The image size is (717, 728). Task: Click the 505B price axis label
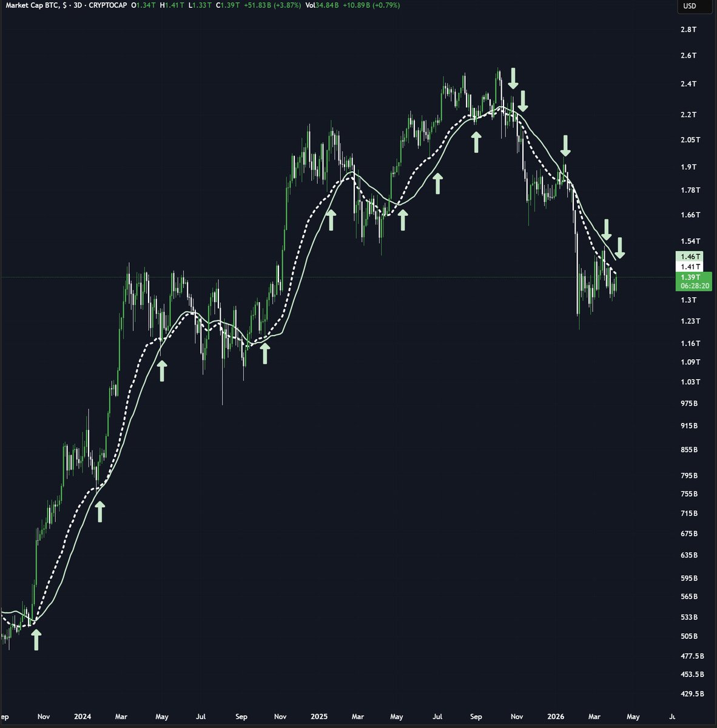[689, 636]
